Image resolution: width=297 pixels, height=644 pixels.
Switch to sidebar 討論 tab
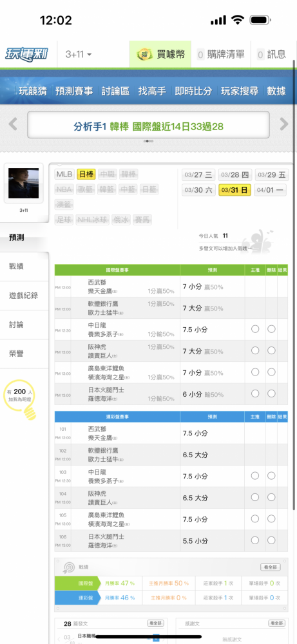[x=24, y=325]
